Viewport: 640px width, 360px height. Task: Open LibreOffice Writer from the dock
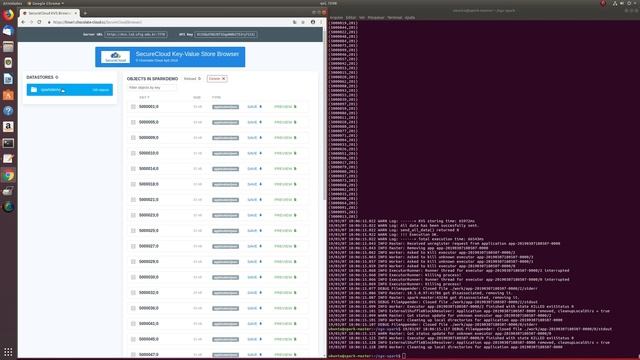(x=8, y=79)
